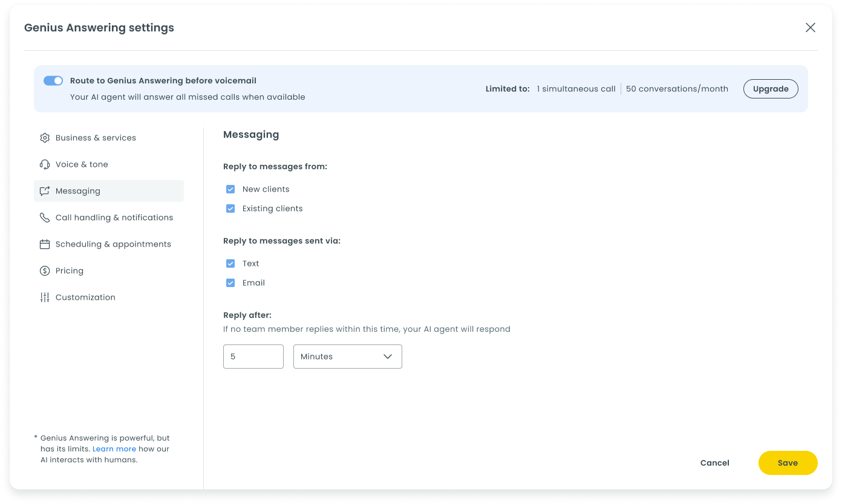This screenshot has width=842, height=504.
Task: Click the Messaging chat bubble icon
Action: point(45,191)
